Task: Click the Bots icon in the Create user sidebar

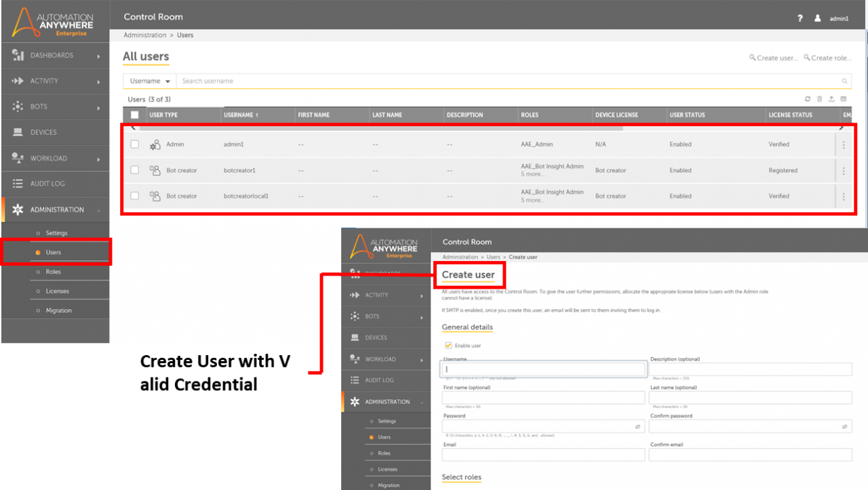Action: coord(355,317)
